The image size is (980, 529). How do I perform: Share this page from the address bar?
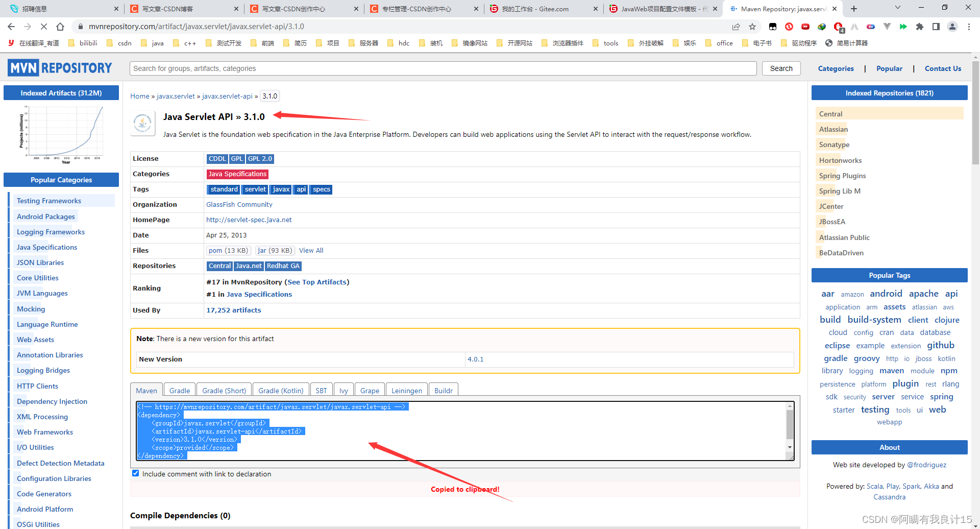[x=736, y=27]
